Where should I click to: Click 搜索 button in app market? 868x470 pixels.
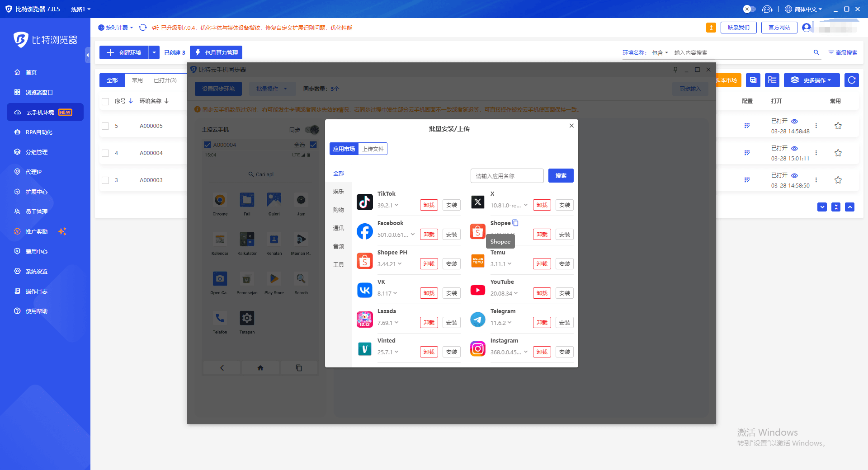click(561, 176)
